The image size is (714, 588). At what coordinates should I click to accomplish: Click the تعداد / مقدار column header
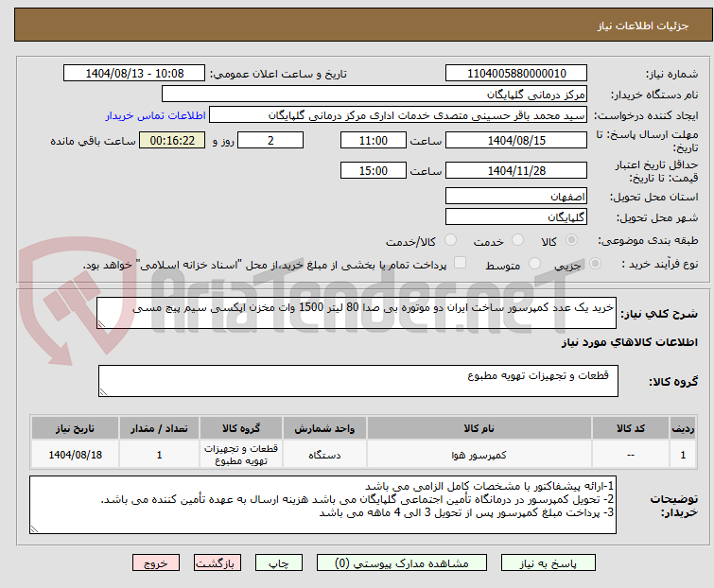point(159,428)
